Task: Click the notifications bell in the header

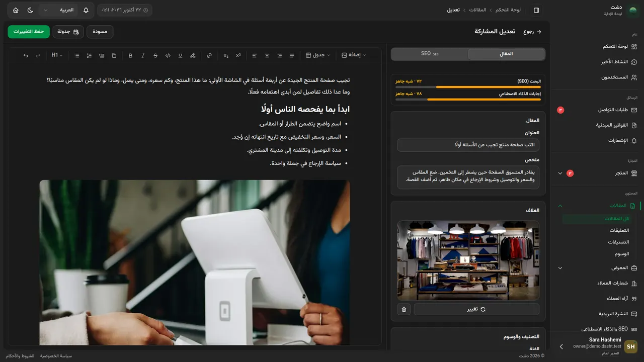Action: [86, 10]
